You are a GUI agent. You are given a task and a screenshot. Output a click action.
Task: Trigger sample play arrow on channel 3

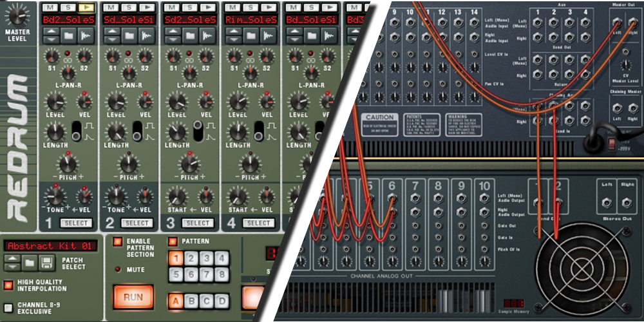[207, 7]
